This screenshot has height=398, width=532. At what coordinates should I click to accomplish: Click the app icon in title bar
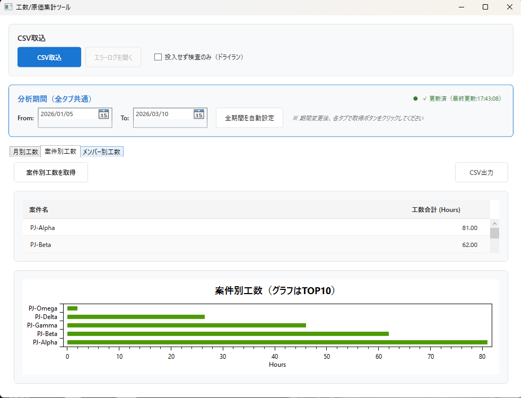pyautogui.click(x=8, y=7)
